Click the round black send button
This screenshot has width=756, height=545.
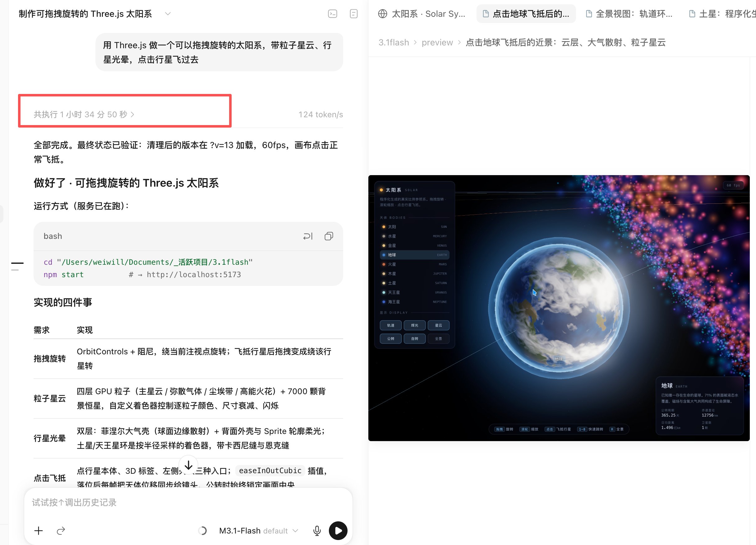click(338, 530)
